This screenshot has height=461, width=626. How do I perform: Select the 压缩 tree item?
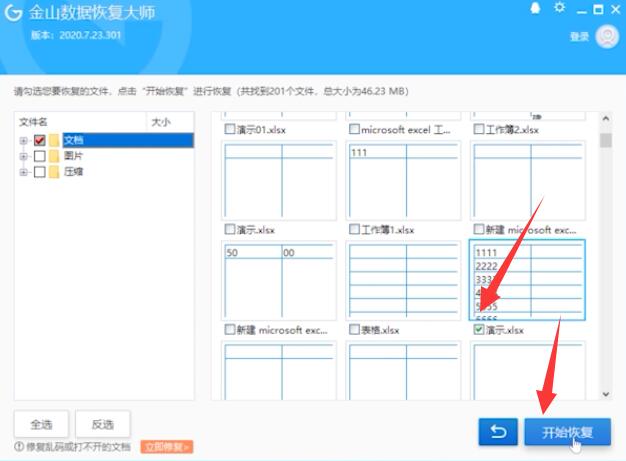pyautogui.click(x=73, y=172)
